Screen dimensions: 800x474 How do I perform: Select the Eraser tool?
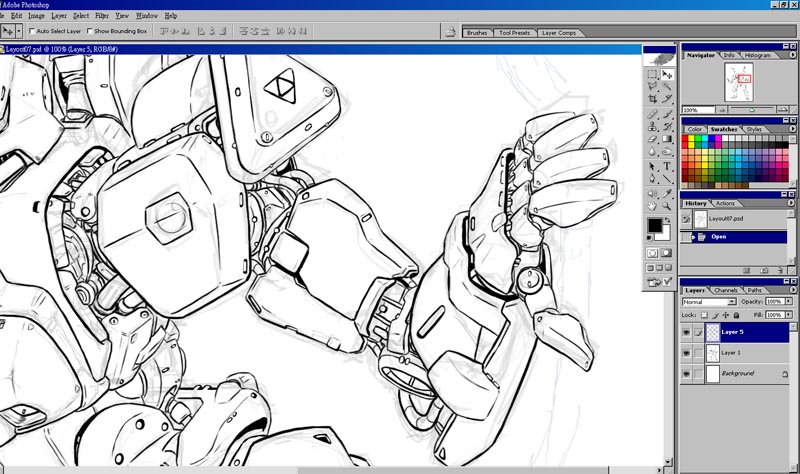(x=653, y=139)
